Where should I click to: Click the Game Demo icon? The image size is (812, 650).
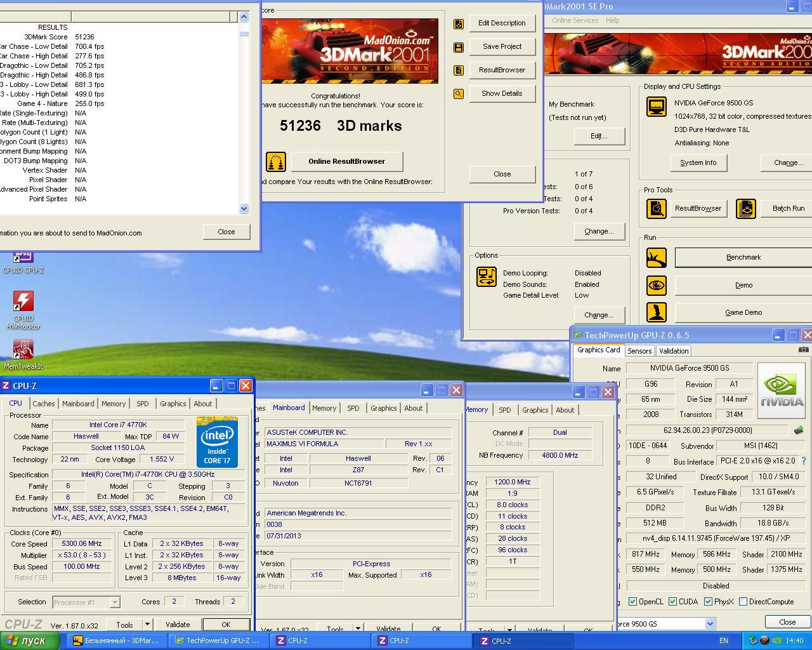(x=657, y=312)
